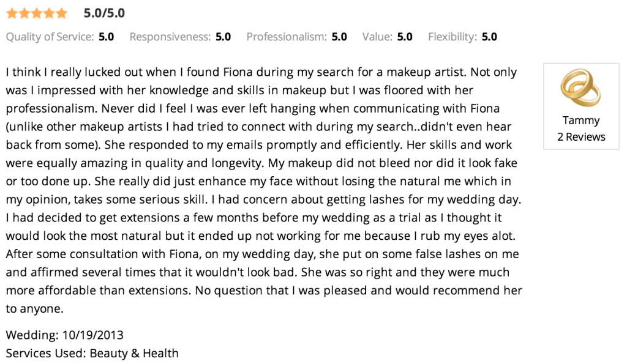This screenshot has width=627, height=364.
Task: Click the reviewer profile card box
Action: (581, 106)
